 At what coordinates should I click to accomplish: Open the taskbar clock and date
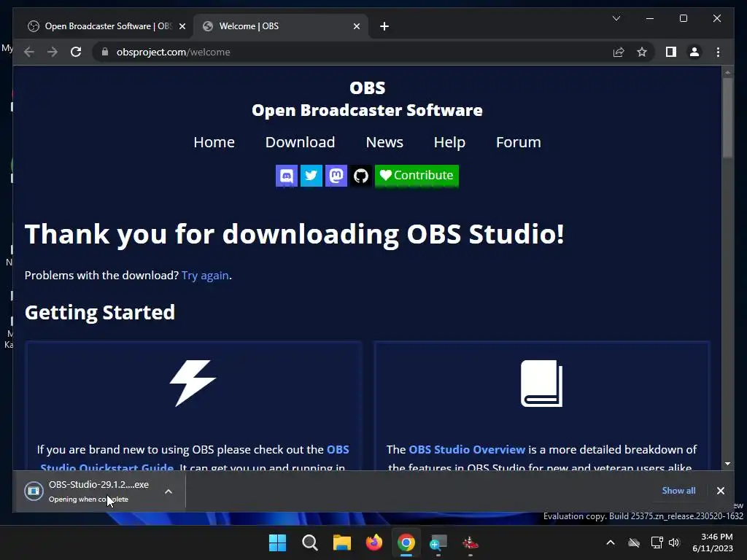[x=713, y=542]
